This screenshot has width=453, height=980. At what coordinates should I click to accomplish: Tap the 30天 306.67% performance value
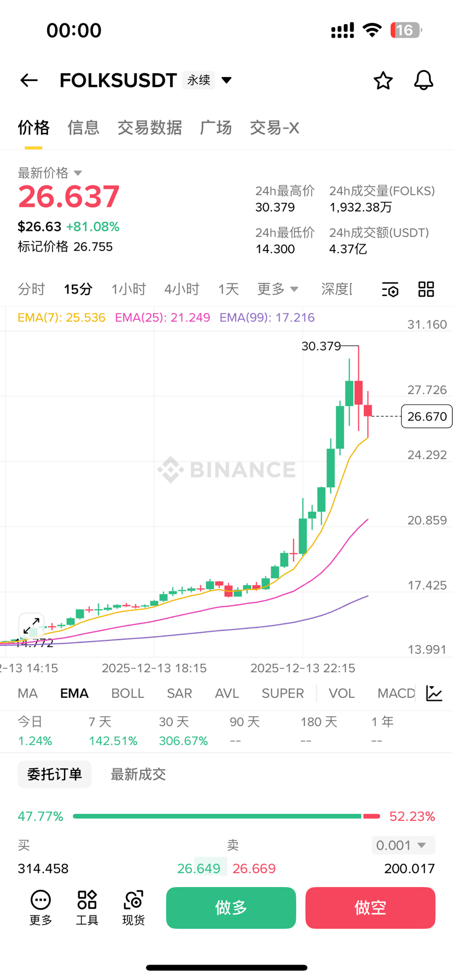pyautogui.click(x=183, y=741)
